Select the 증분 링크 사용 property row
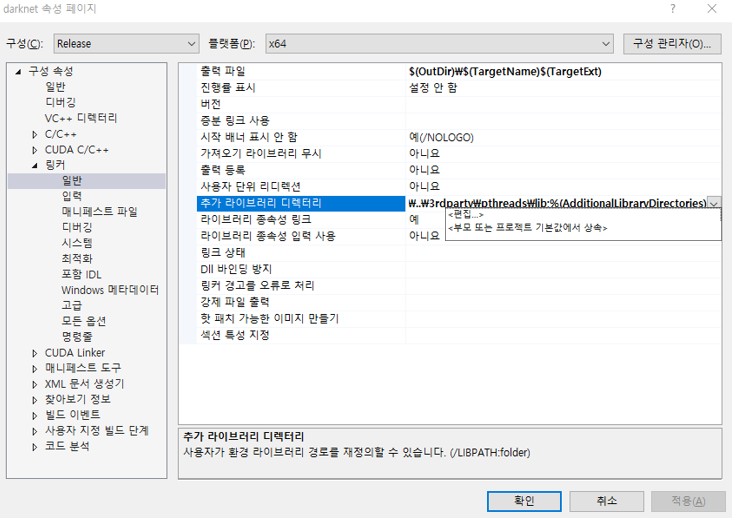The height and width of the screenshot is (520, 736). [x=459, y=121]
